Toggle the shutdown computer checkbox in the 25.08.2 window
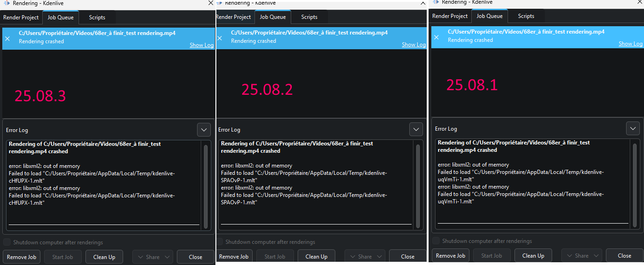Screen dimensions: 644x265 coord(220,242)
